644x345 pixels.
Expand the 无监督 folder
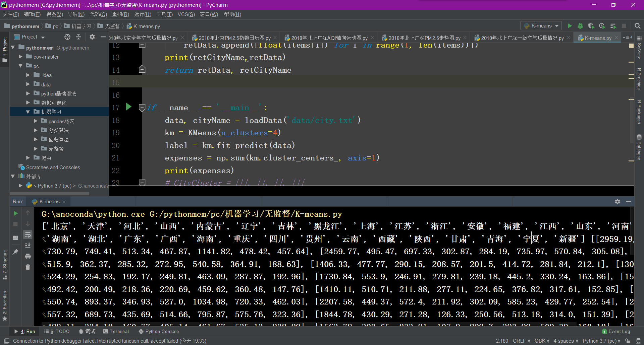coord(36,148)
